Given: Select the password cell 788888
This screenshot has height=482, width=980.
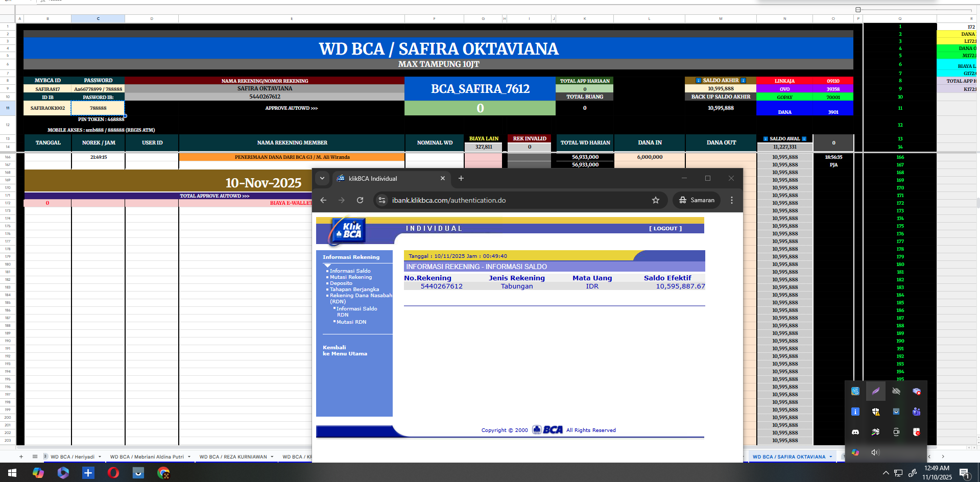Looking at the screenshot, I should (x=98, y=108).
